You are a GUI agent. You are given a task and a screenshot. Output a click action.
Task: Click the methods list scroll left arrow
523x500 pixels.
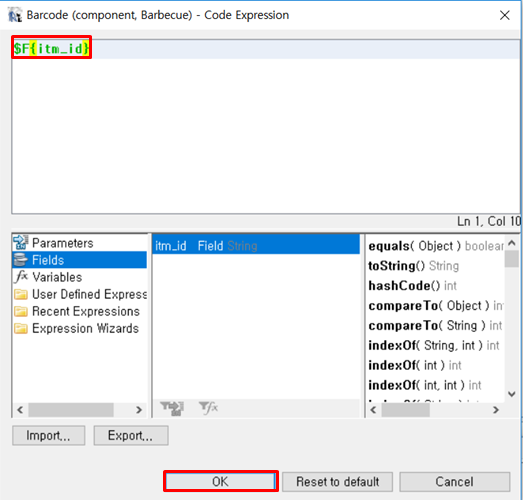373,409
